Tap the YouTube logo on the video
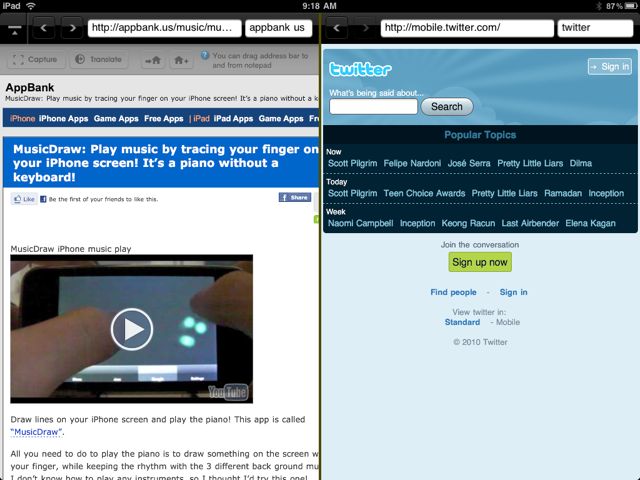This screenshot has width=640, height=480. (228, 392)
